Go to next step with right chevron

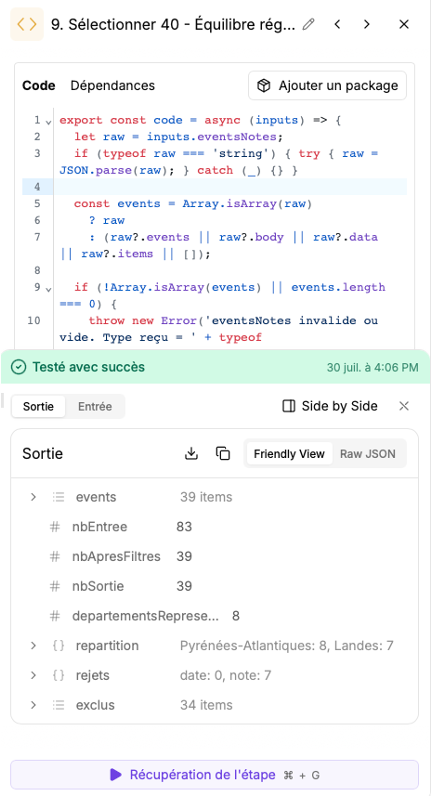367,24
